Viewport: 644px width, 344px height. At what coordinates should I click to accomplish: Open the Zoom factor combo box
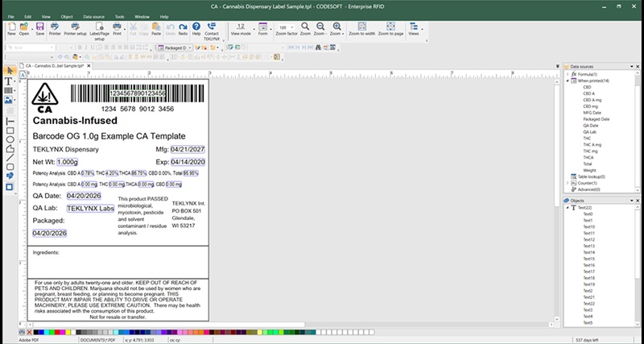[287, 27]
